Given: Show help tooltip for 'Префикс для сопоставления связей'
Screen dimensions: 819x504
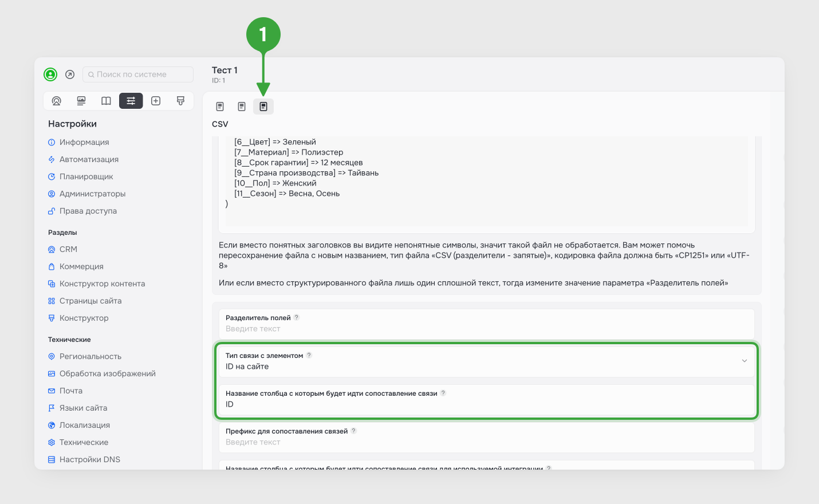Looking at the screenshot, I should [x=353, y=431].
